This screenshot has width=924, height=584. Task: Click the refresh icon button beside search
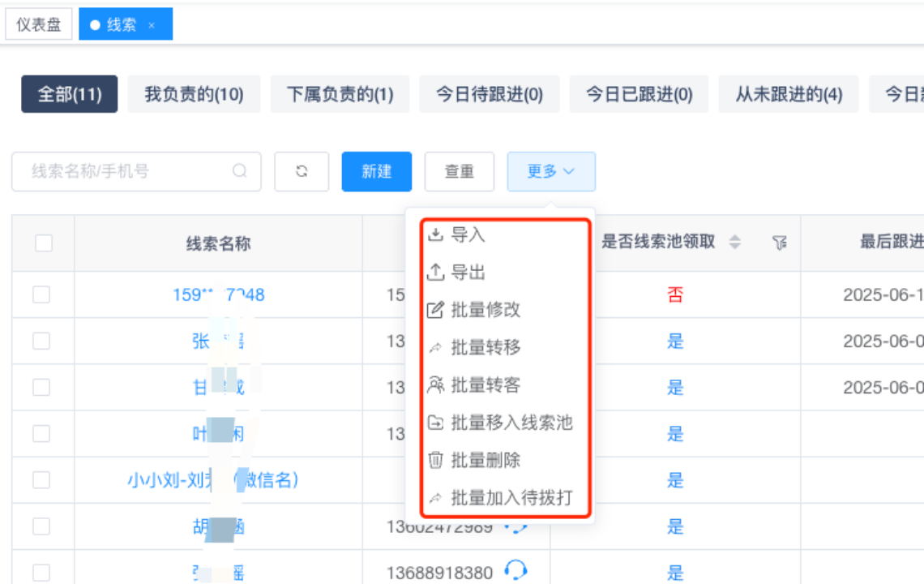tap(302, 172)
